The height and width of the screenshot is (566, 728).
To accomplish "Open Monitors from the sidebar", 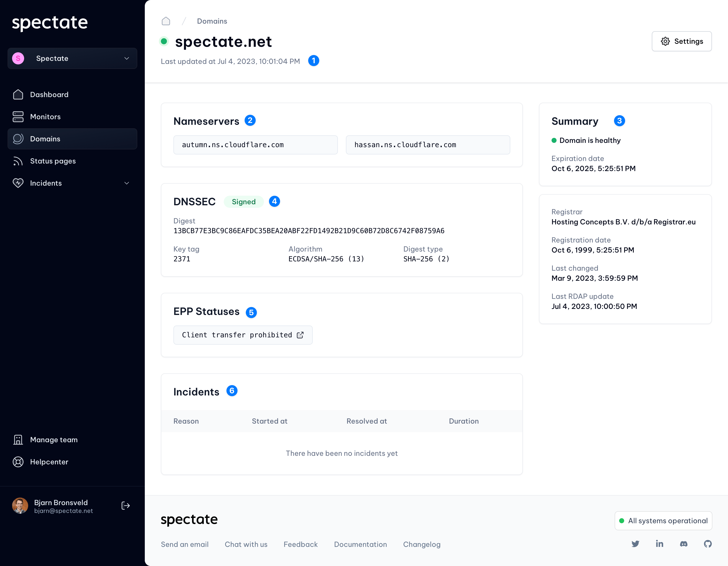I will pos(72,117).
